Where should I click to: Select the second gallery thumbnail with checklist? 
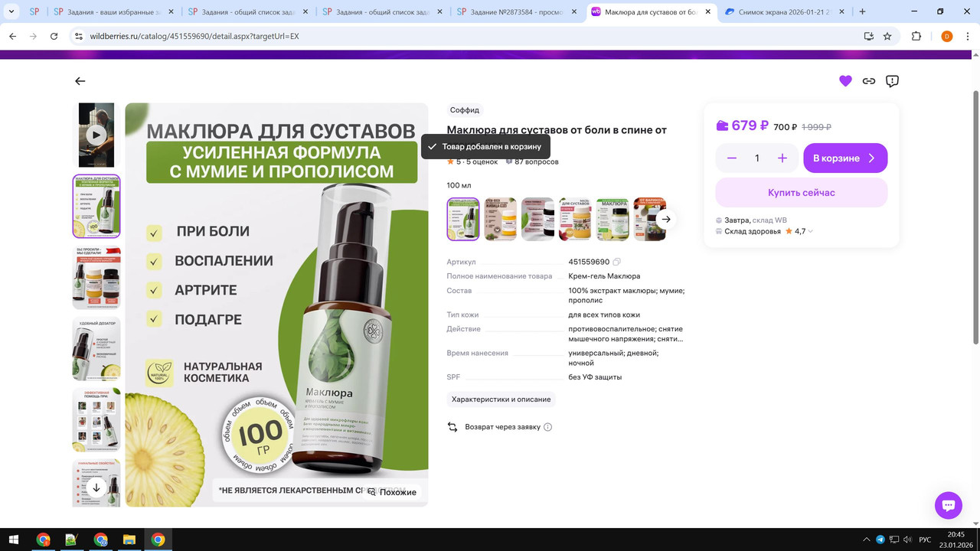pyautogui.click(x=96, y=207)
